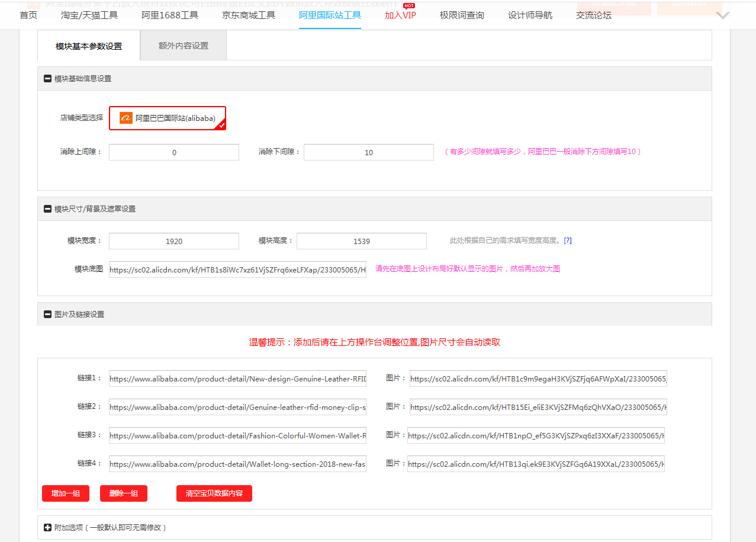Viewport: 756px width, 542px height.
Task: Open 极限词查询 menu item
Action: [x=462, y=15]
